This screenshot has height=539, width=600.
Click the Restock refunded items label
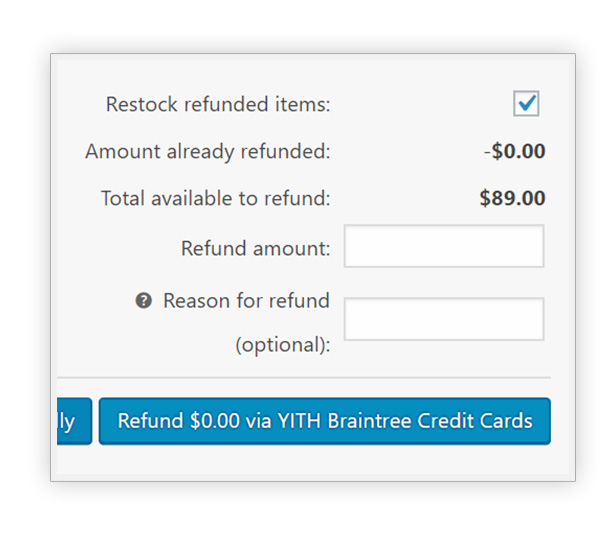[218, 104]
